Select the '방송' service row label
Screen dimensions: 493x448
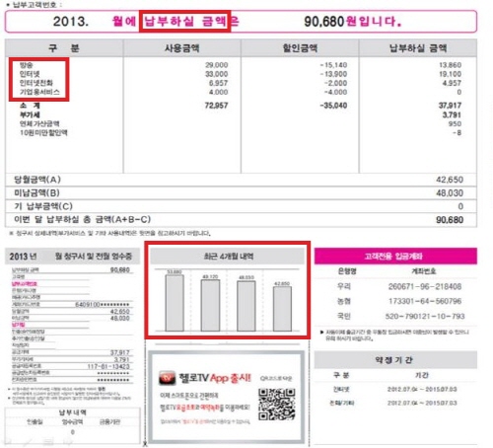[26, 65]
